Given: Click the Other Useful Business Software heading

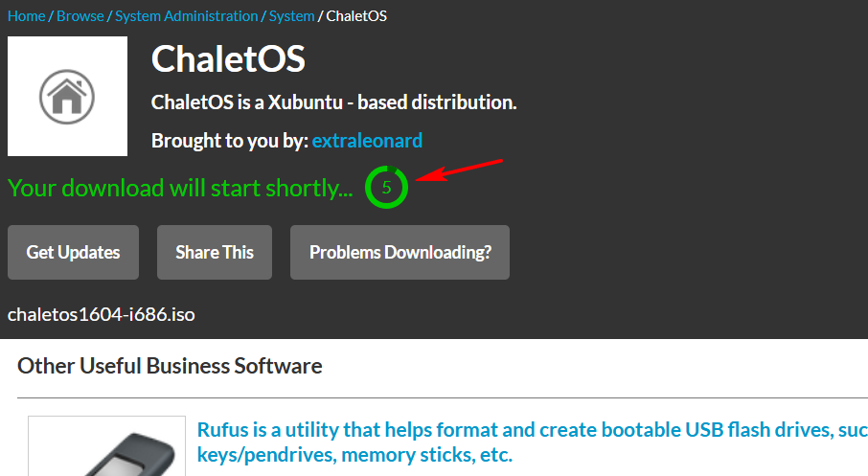Looking at the screenshot, I should [x=170, y=366].
